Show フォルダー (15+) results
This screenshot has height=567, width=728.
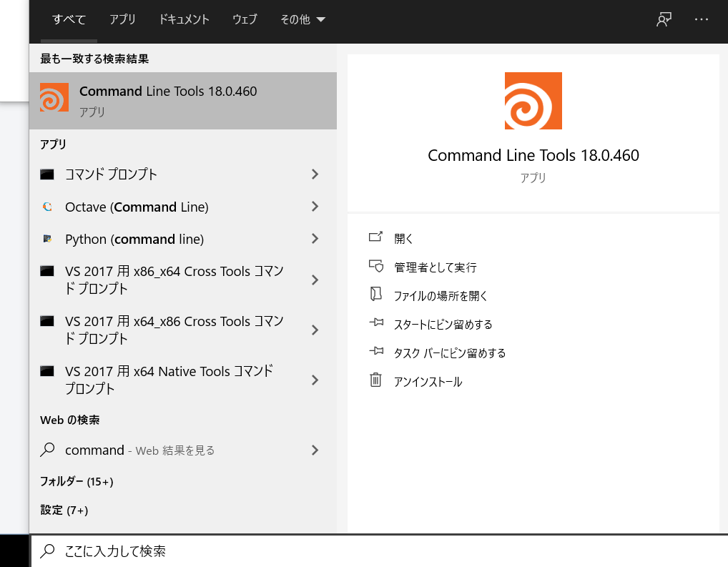[77, 481]
